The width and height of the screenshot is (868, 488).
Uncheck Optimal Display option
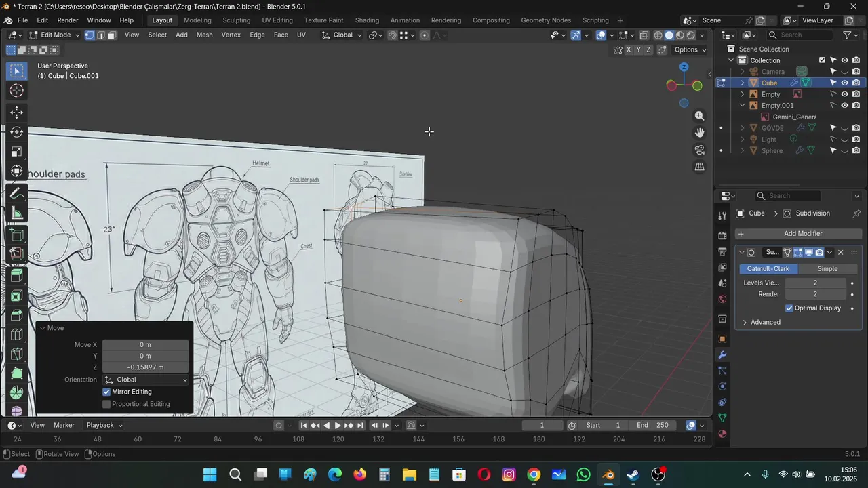[x=789, y=308]
